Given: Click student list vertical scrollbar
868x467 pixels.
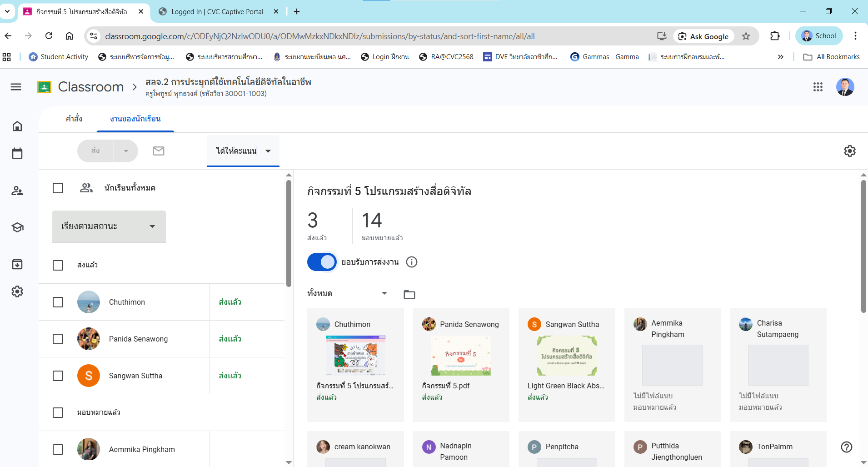Looking at the screenshot, I should 289,233.
